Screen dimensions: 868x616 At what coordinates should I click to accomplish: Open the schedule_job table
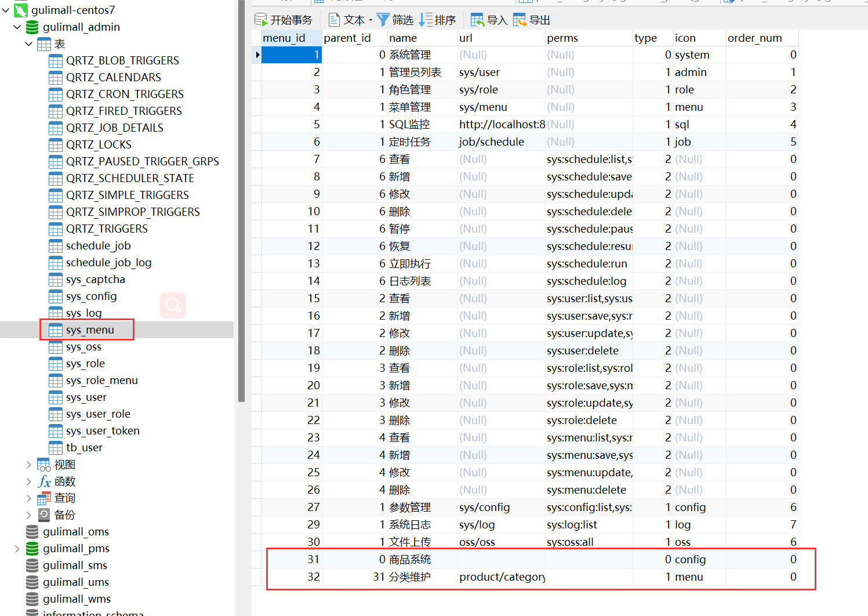coord(98,246)
